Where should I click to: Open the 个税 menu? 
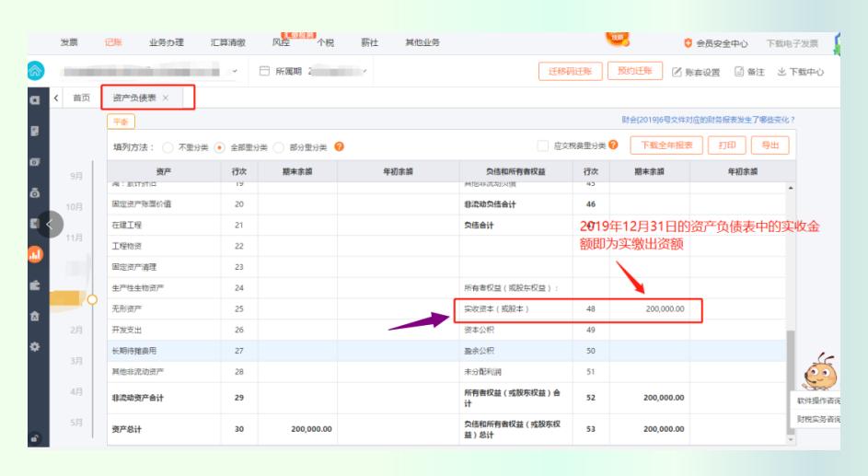pyautogui.click(x=326, y=42)
